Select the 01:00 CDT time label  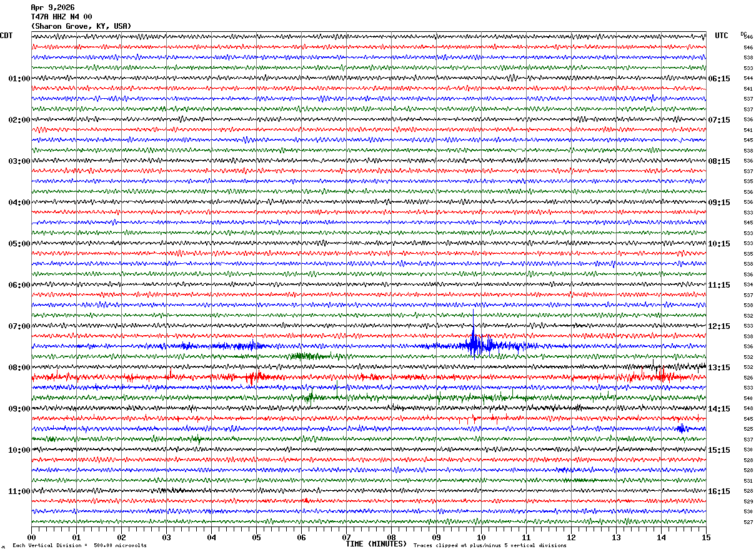tap(19, 79)
